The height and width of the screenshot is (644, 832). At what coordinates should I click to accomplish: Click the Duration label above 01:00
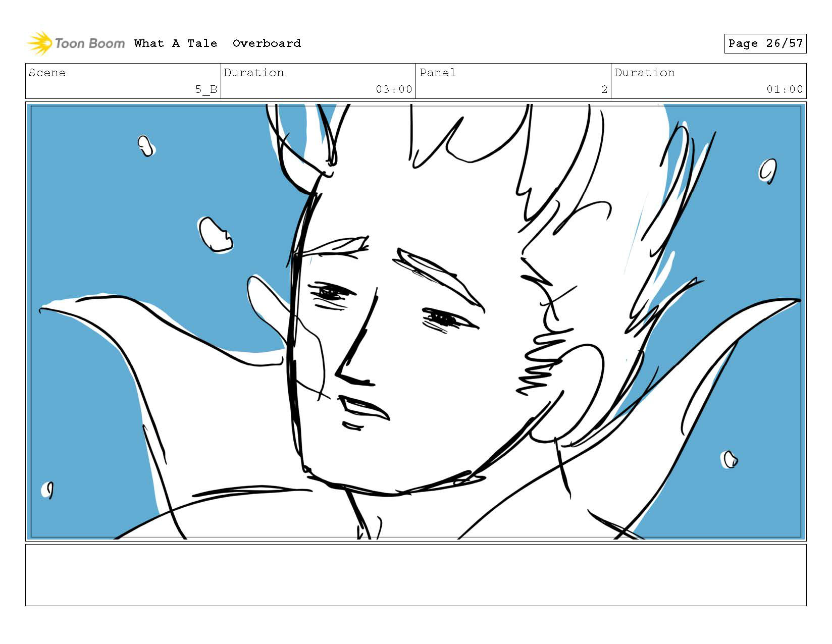644,73
